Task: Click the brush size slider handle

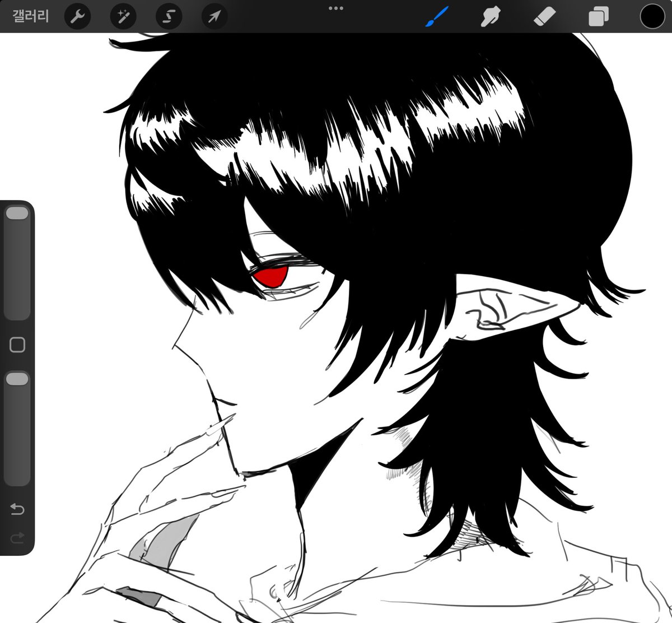Action: (x=17, y=213)
